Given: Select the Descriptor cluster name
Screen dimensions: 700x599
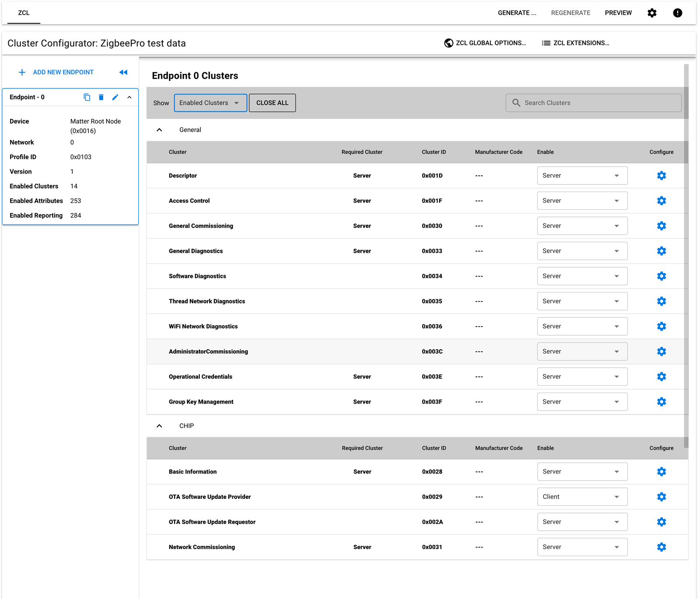Looking at the screenshot, I should click(x=183, y=175).
